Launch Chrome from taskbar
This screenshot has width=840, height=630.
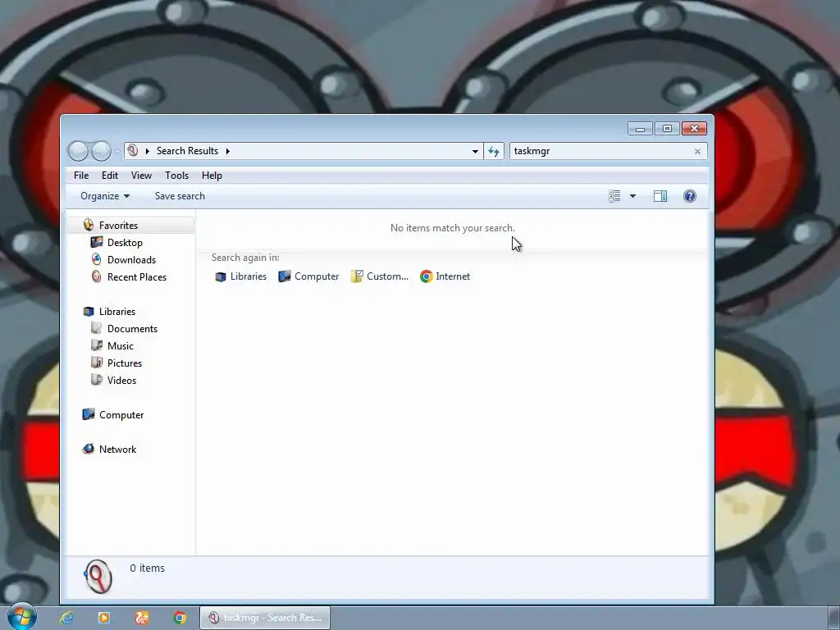[x=180, y=618]
